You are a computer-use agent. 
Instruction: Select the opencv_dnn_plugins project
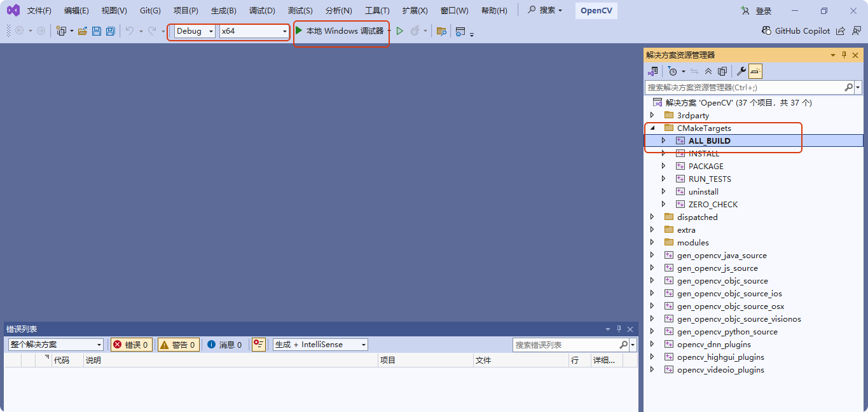pos(714,344)
